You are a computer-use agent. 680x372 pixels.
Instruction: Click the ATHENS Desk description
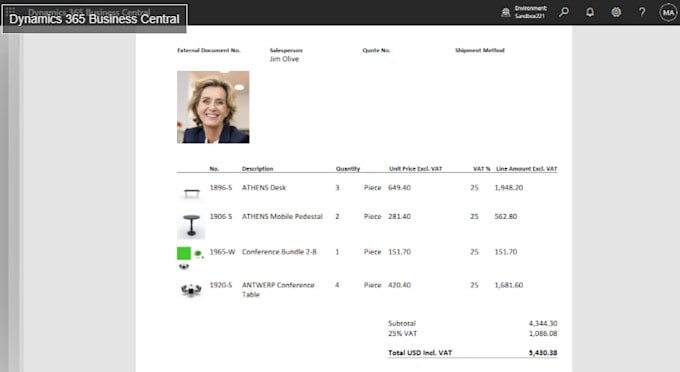click(264, 188)
